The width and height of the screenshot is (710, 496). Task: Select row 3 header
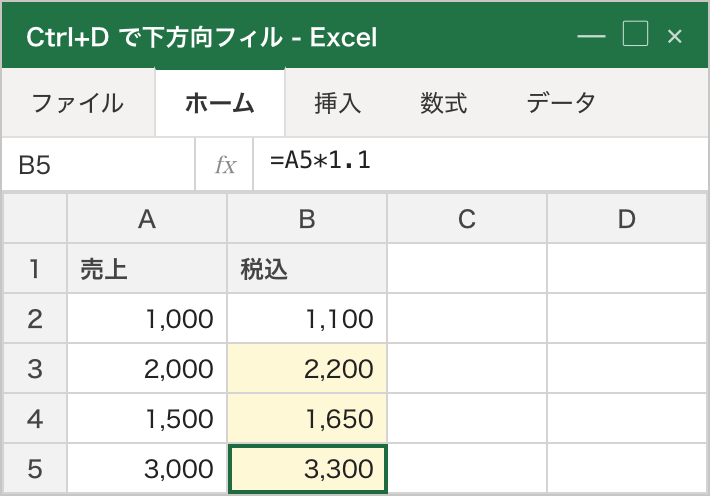(x=35, y=368)
